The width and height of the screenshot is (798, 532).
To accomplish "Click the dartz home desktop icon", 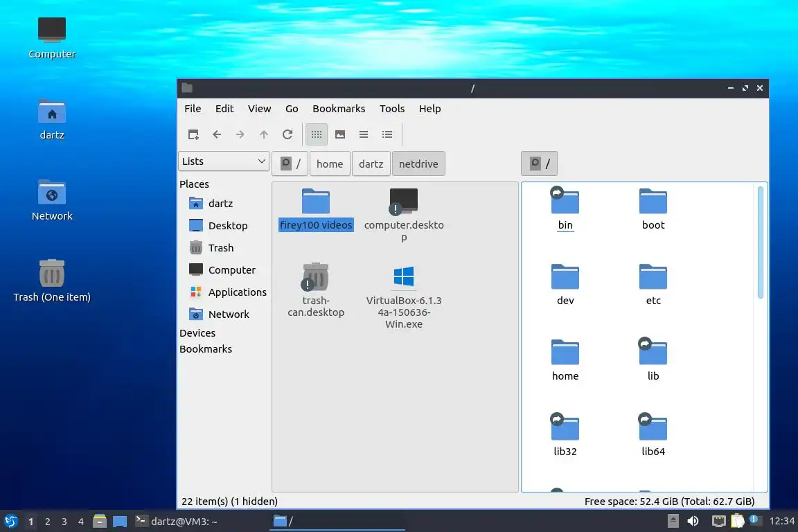I will coord(52,119).
